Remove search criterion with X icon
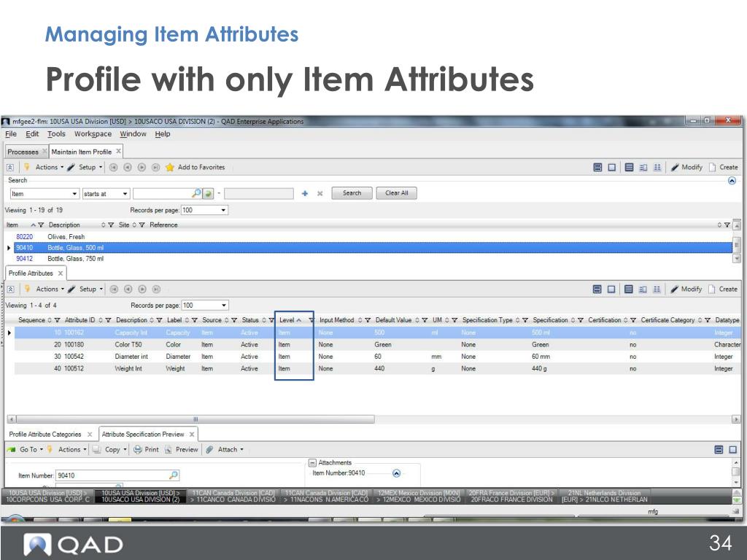 [320, 193]
